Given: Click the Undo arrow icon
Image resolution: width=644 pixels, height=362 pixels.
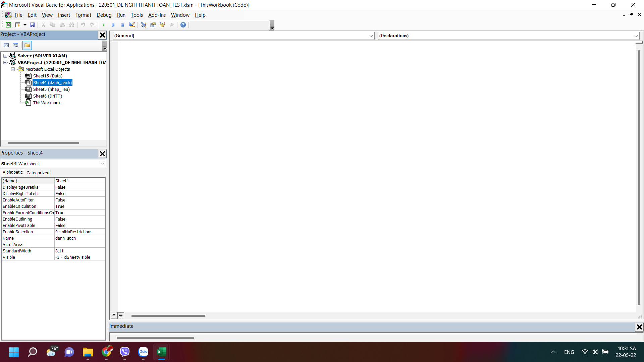Looking at the screenshot, I should pos(83,25).
